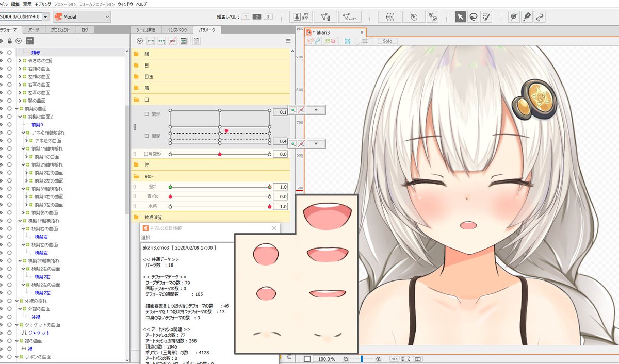Screen dimensions: 619x364
Task: Click the chain link icon beside 口 parameters
Action: [x=135, y=126]
